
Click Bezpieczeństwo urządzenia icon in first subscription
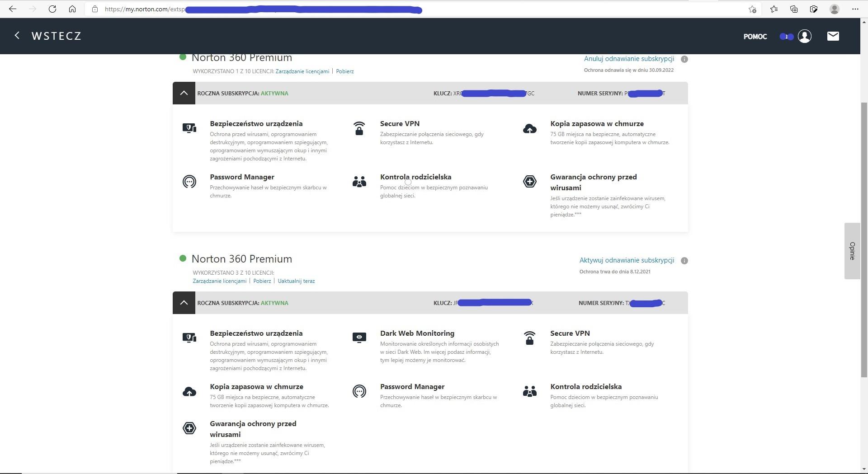coord(189,128)
